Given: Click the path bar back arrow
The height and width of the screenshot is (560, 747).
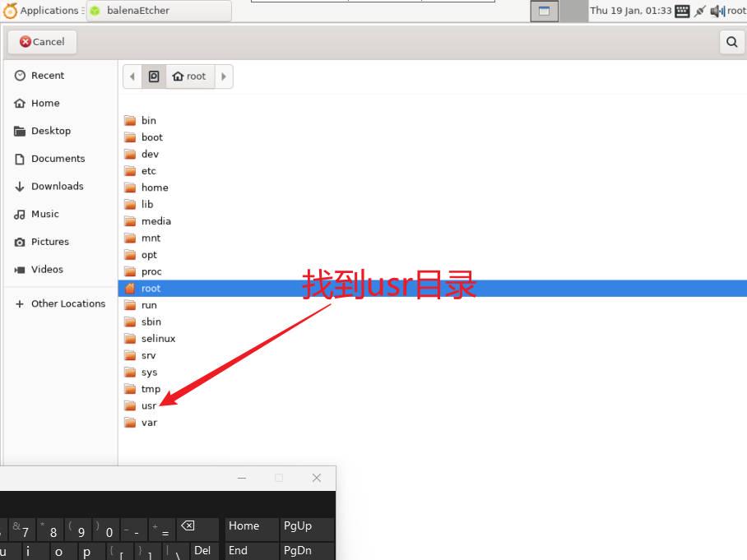Looking at the screenshot, I should coord(132,76).
